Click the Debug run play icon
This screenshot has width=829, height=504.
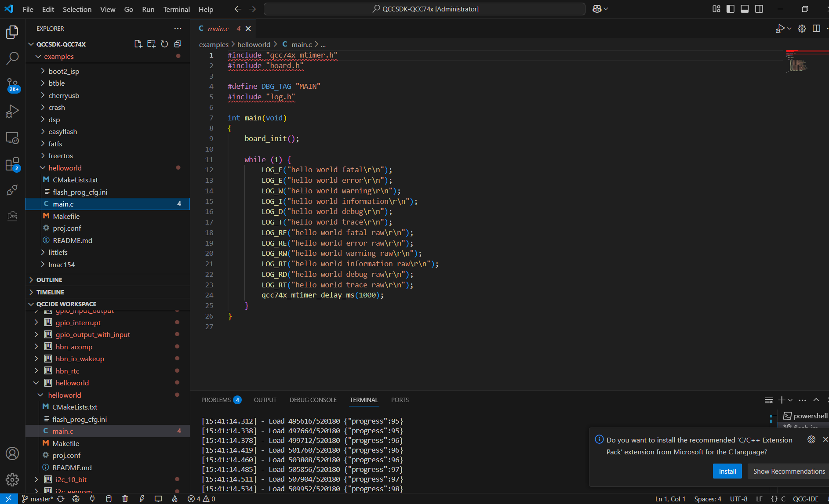[x=780, y=29]
